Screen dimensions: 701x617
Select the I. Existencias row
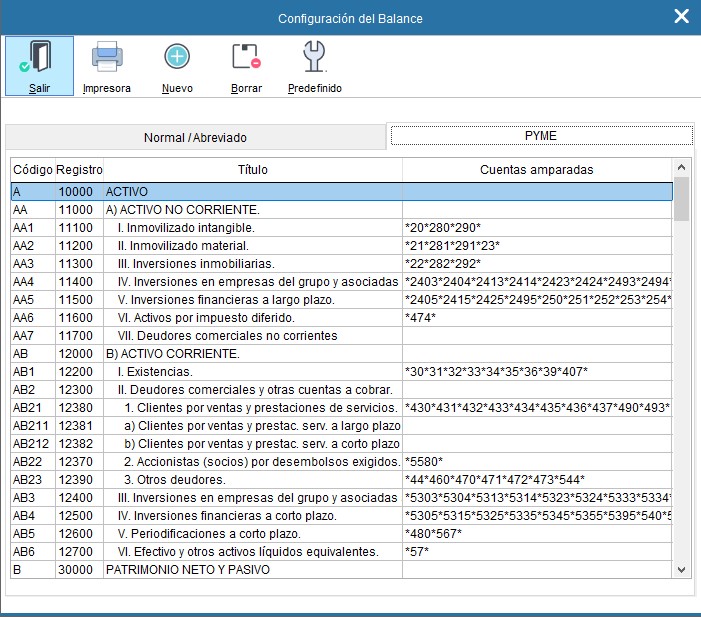(x=250, y=372)
